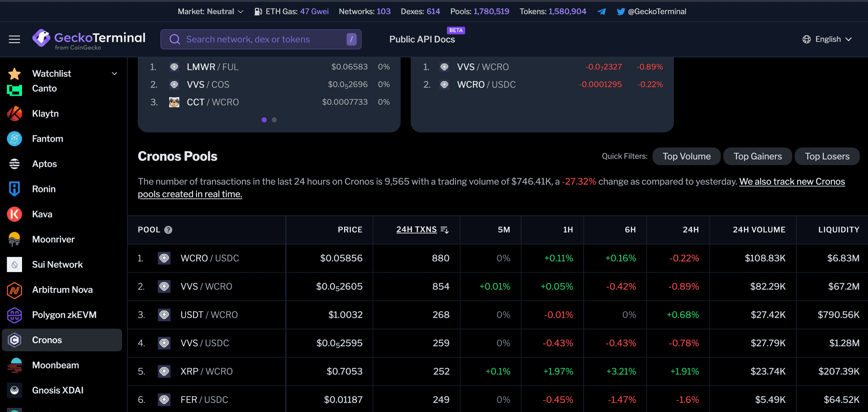Open the Telegram icon link
This screenshot has height=412, width=868.
(601, 11)
